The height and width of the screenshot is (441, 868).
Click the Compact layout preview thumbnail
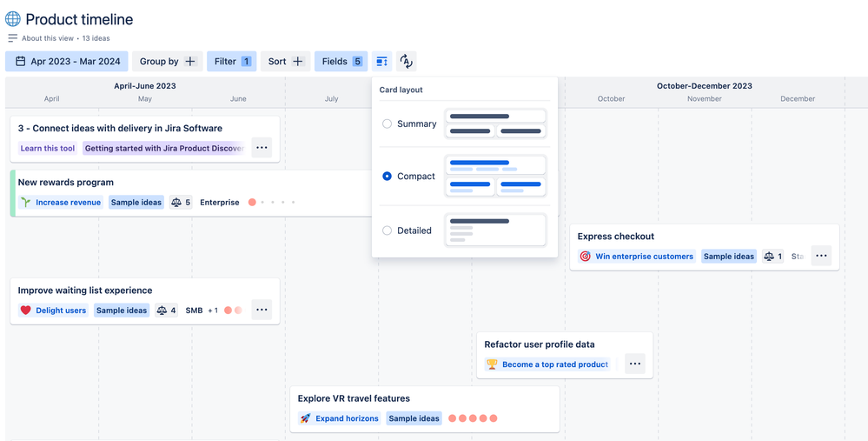[x=496, y=177]
